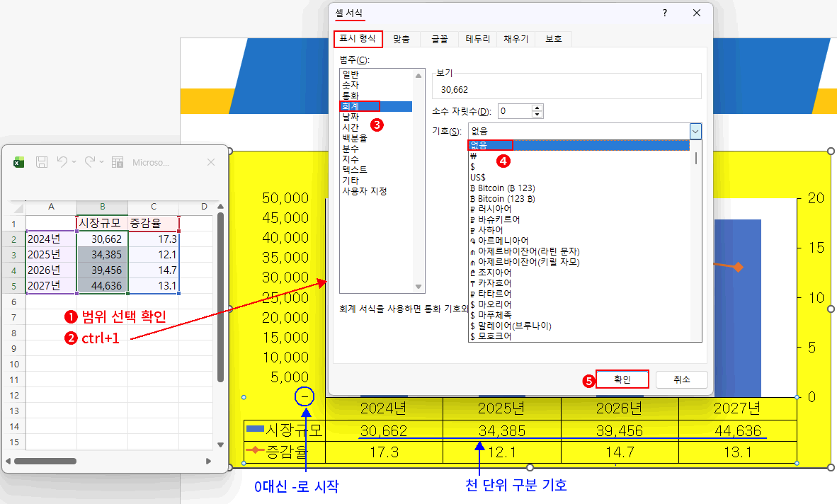
Task: Click the blue 시장규모 legend marker
Action: pos(255,428)
